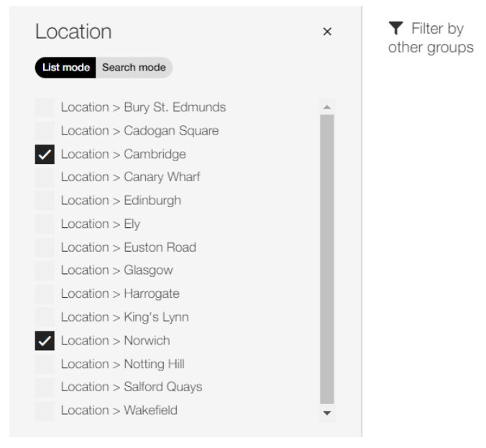Click the scrollbar up arrow
Screen dimensions: 486x448
pyautogui.click(x=326, y=107)
